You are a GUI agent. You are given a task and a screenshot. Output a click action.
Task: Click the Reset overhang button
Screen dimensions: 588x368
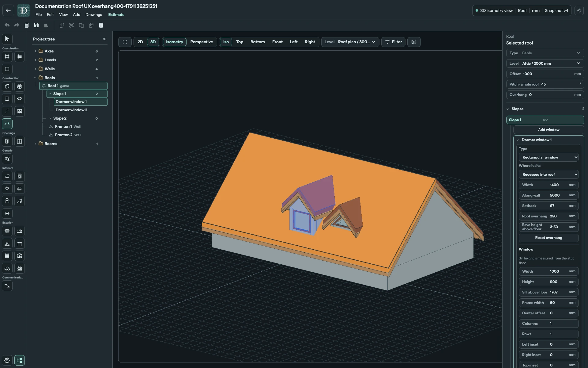[x=549, y=238]
